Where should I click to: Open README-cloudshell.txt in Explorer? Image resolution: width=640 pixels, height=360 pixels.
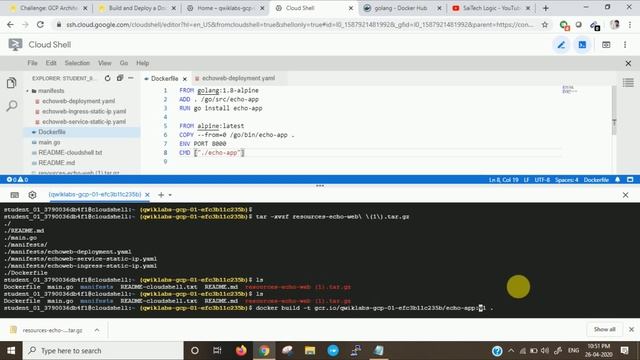click(x=70, y=152)
